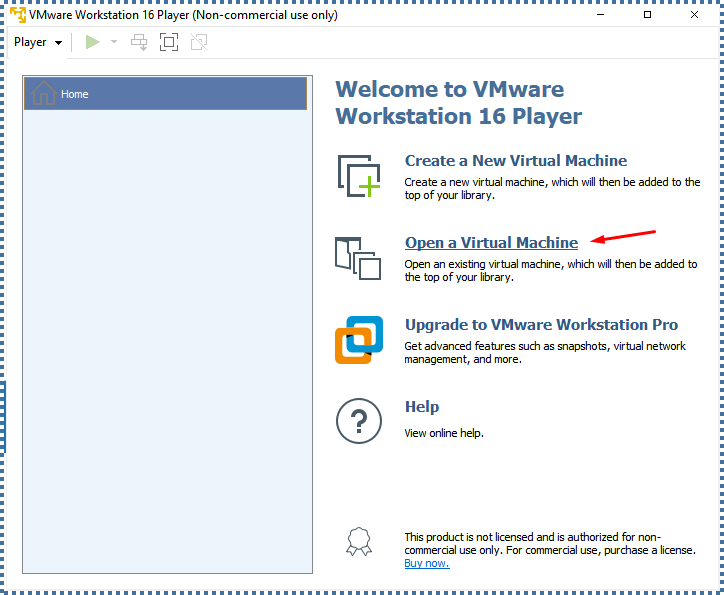Viewport: 724px width, 595px height.
Task: Click the Buy now link
Action: point(427,563)
